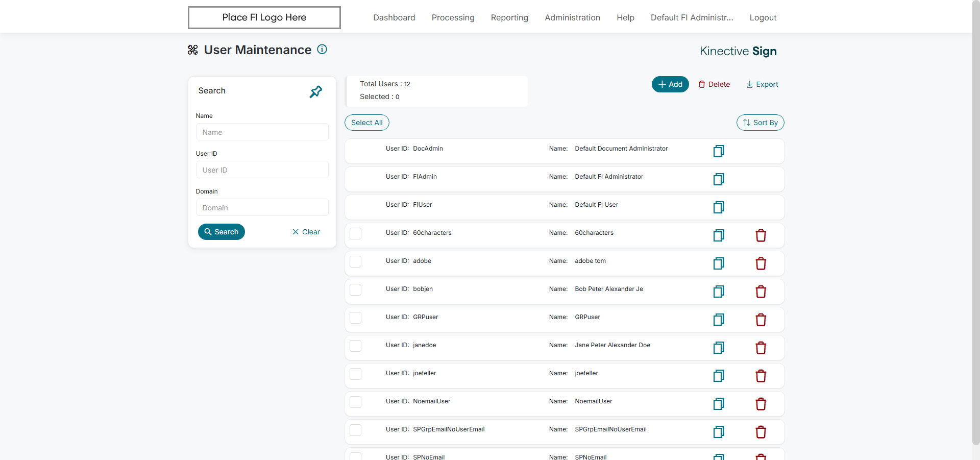980x460 pixels.
Task: Focus the Domain search field
Action: 262,207
